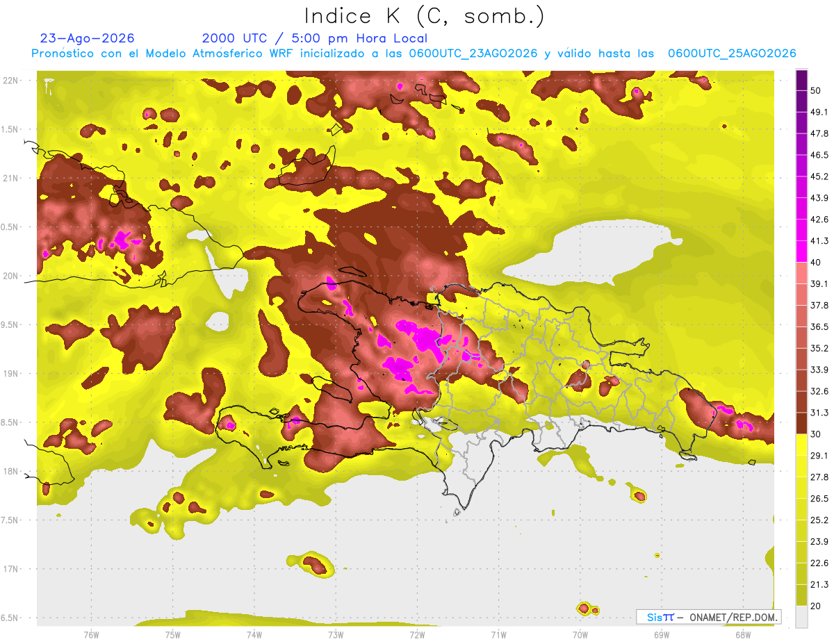
Task: Click the colorbar value '39.1'
Action: [819, 284]
